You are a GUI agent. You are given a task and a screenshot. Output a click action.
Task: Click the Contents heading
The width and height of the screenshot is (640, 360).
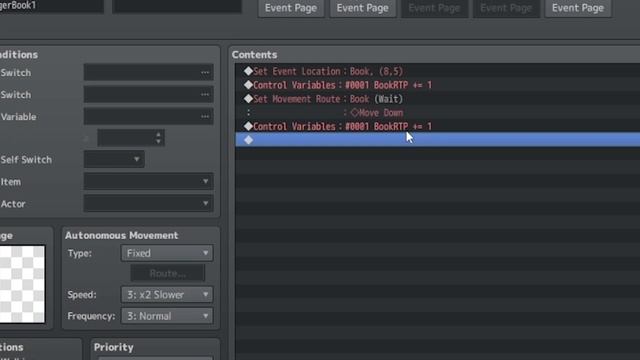click(254, 55)
